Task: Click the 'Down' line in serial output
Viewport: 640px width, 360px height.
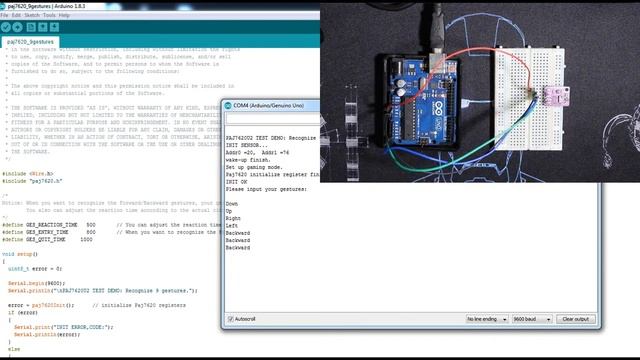Action: 232,204
